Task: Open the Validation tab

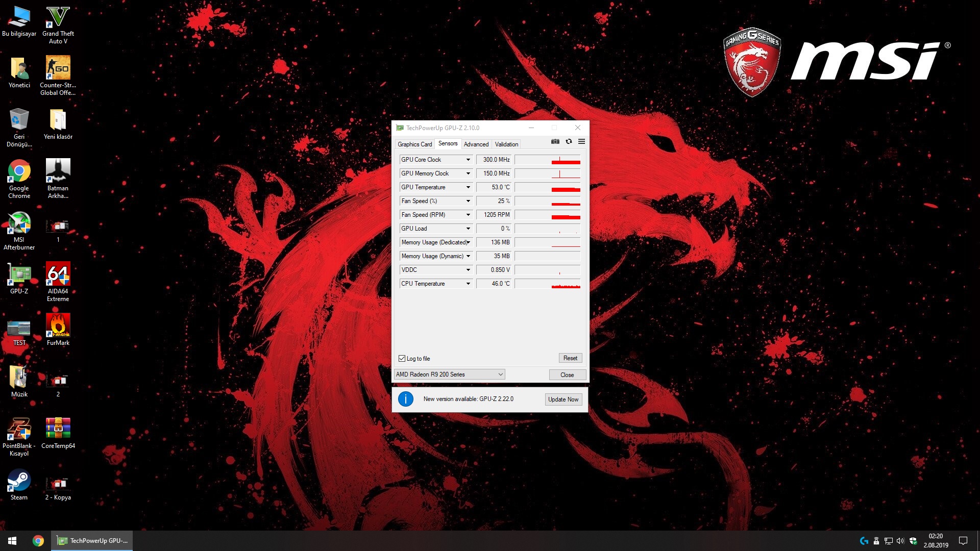Action: coord(506,144)
